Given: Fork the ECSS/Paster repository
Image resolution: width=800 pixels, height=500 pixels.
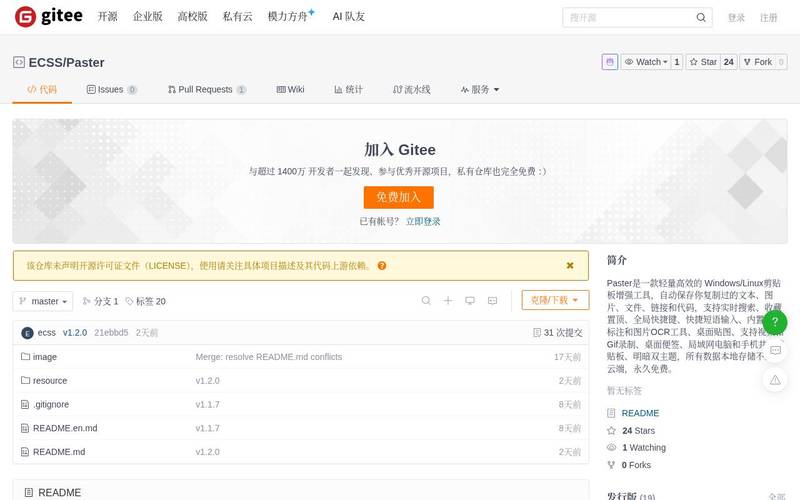Looking at the screenshot, I should (x=758, y=62).
